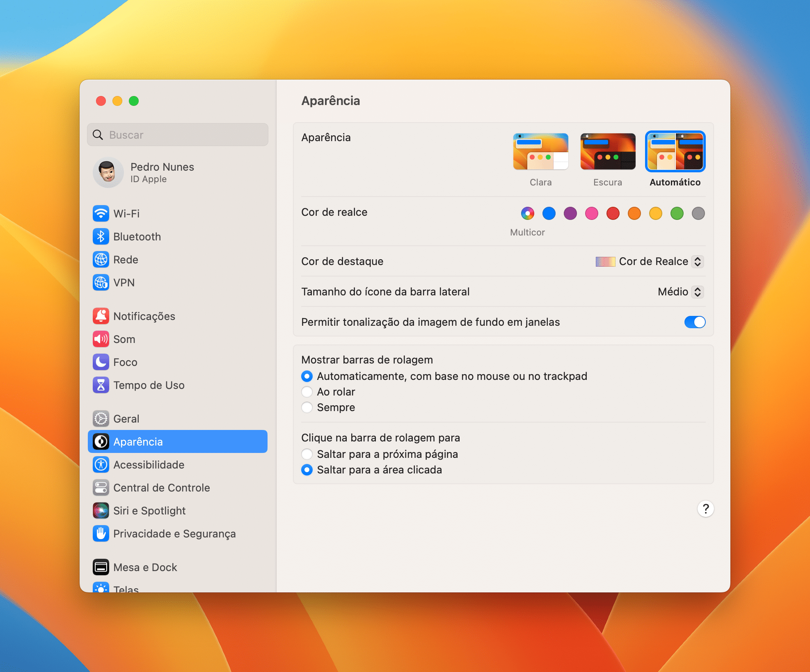Select the blue accent color

[x=549, y=213]
